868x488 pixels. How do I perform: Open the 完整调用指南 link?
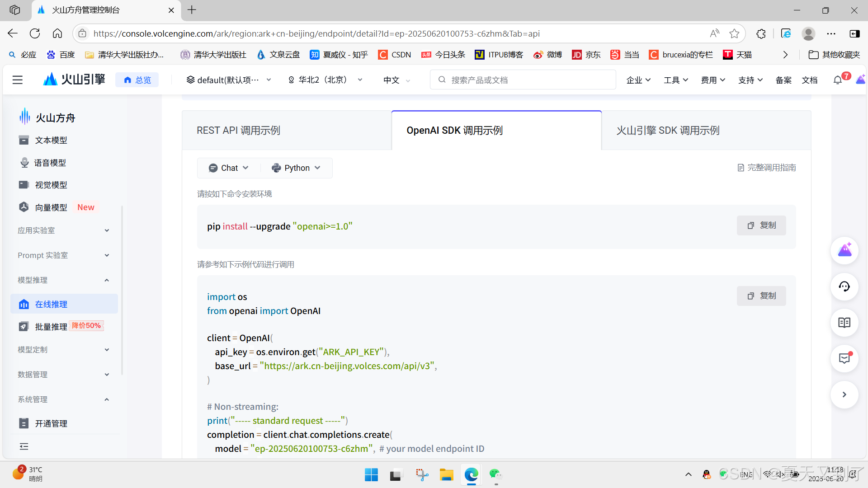click(x=766, y=168)
